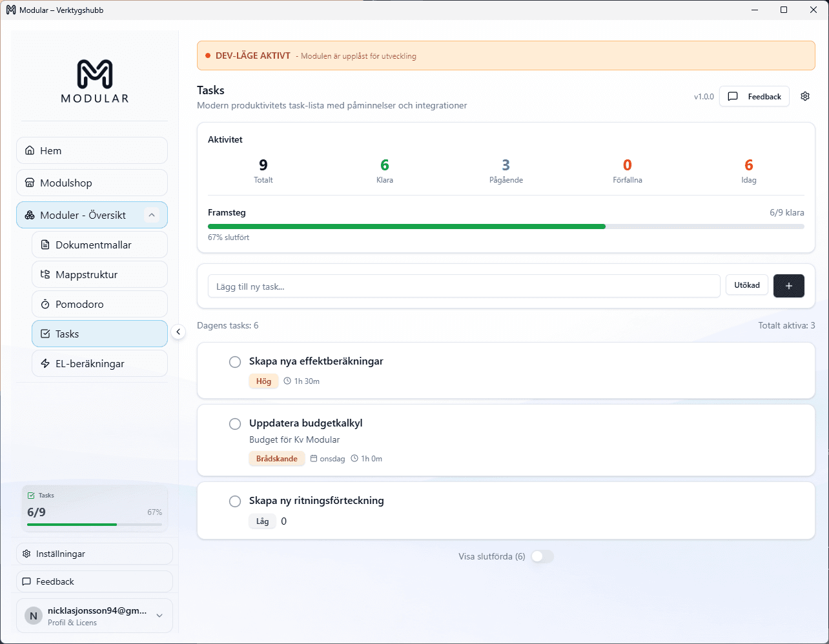
Task: Collapse the sidebar with the arrow button
Action: (x=178, y=332)
